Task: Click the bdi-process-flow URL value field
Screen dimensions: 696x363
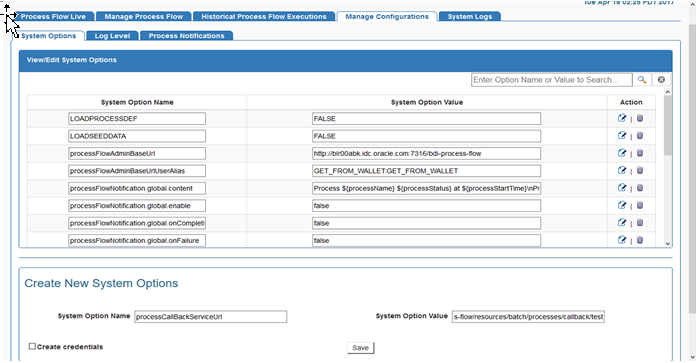Action: click(x=426, y=153)
